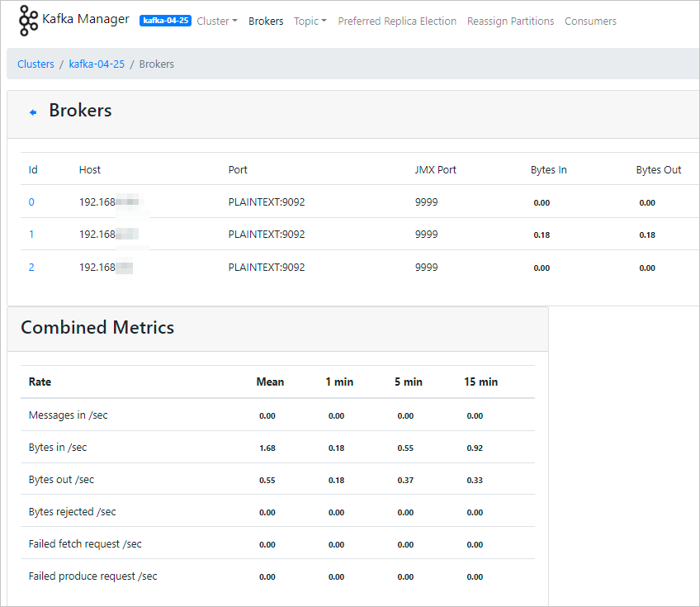This screenshot has height=607, width=700.
Task: Click the Kafka Manager logo icon
Action: point(29,21)
